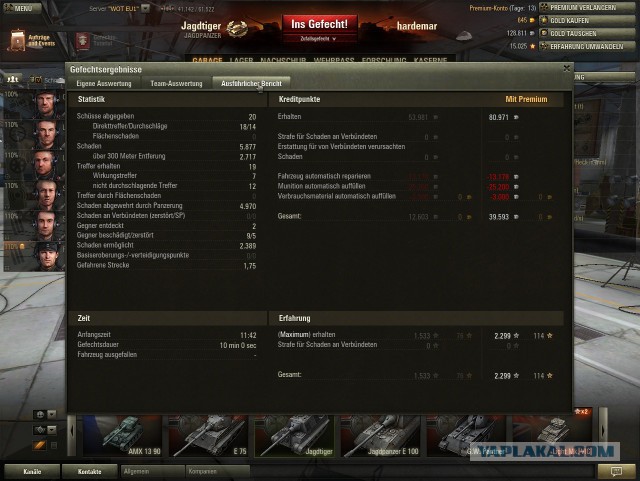The height and width of the screenshot is (481, 640).
Task: Open the Aufträge und Events icon
Action: pyautogui.click(x=18, y=40)
